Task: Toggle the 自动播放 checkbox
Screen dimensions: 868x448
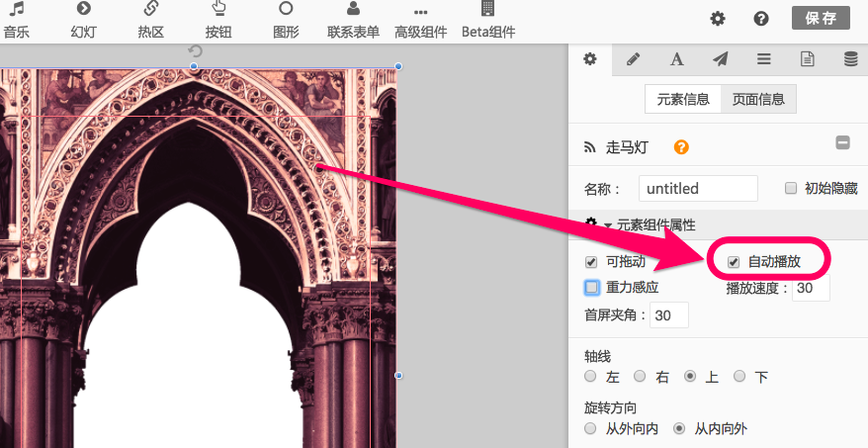Action: (x=734, y=262)
